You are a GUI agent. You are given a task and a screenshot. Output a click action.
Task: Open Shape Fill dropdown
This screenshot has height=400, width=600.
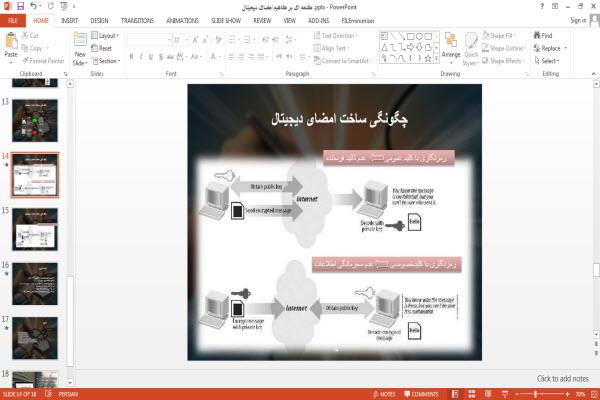point(498,36)
